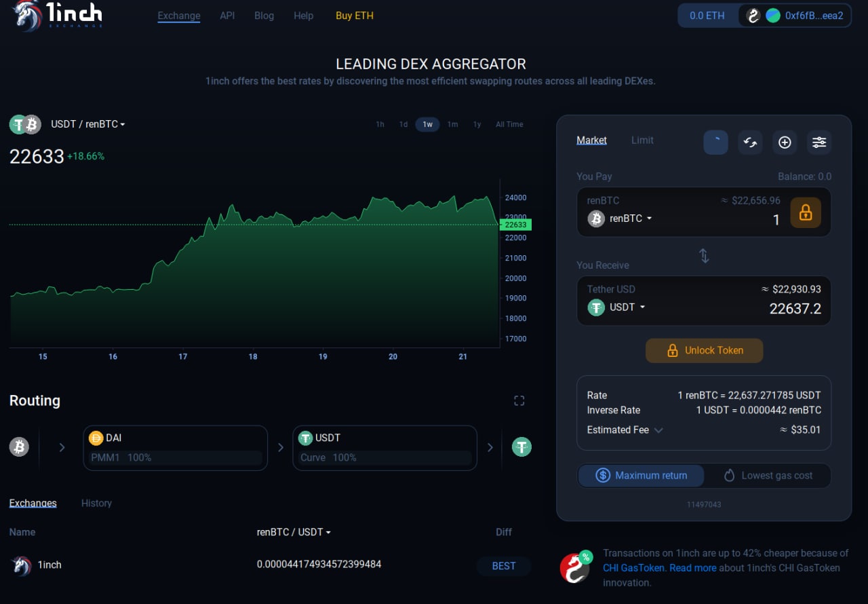The height and width of the screenshot is (604, 868).
Task: Click the add token plus icon
Action: (x=785, y=142)
